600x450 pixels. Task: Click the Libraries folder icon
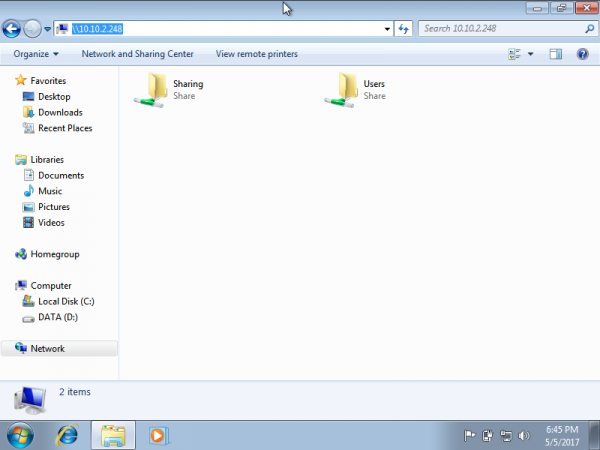coord(21,159)
